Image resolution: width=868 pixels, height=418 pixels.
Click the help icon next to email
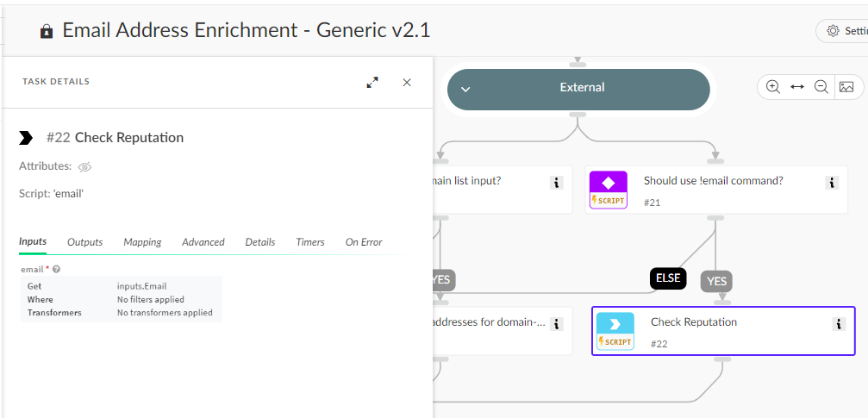coord(57,270)
